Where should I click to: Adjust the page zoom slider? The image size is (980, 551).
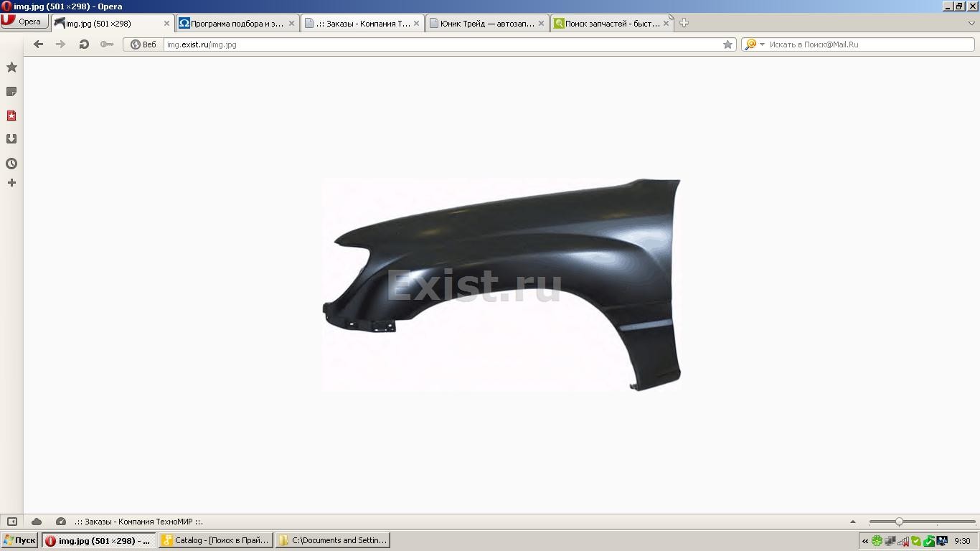[899, 522]
